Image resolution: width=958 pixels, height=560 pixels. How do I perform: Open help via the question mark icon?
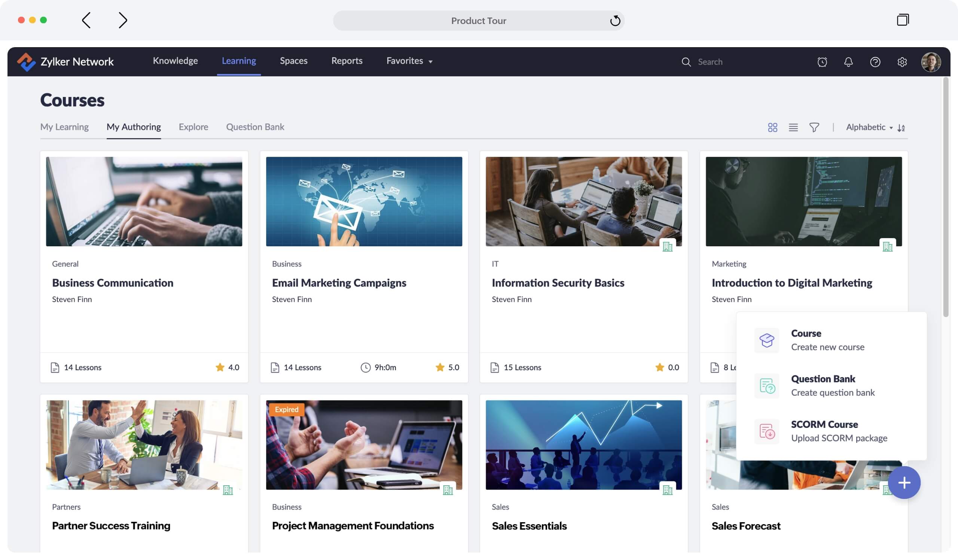[875, 62]
